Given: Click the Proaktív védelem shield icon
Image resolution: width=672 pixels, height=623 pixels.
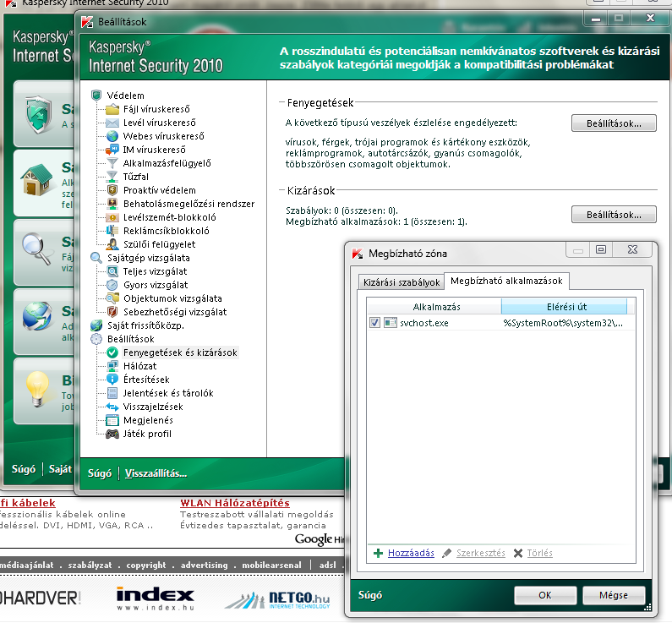Looking at the screenshot, I should pos(112,190).
